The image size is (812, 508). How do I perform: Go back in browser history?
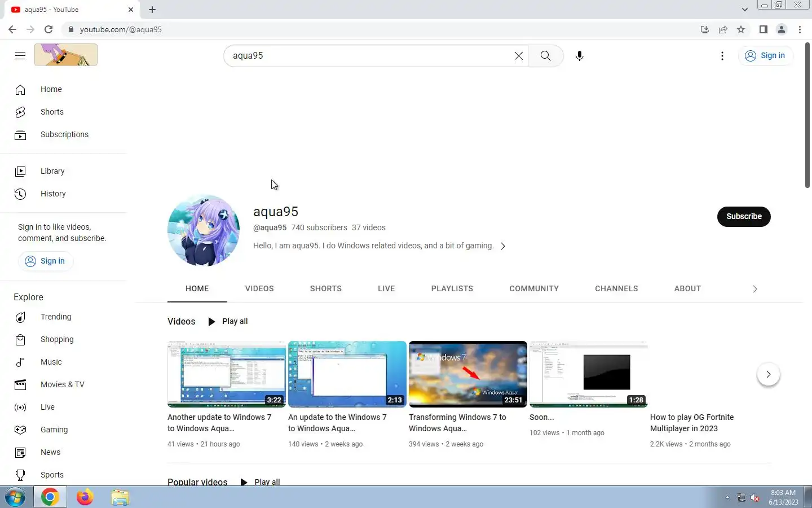12,29
